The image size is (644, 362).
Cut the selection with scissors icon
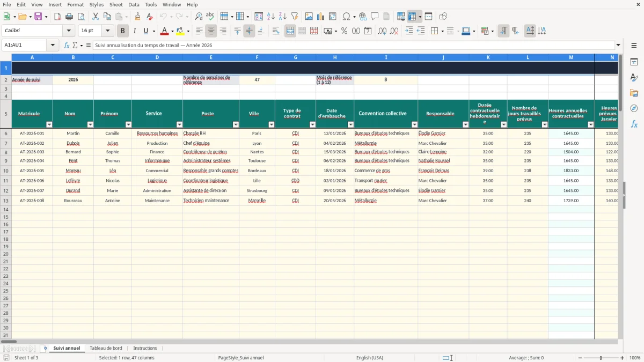click(96, 17)
